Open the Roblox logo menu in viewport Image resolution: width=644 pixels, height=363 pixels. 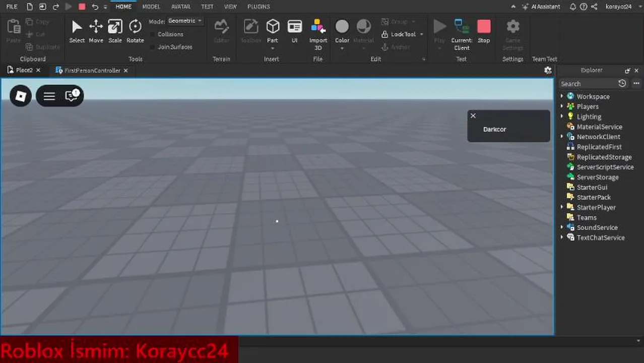[x=21, y=96]
